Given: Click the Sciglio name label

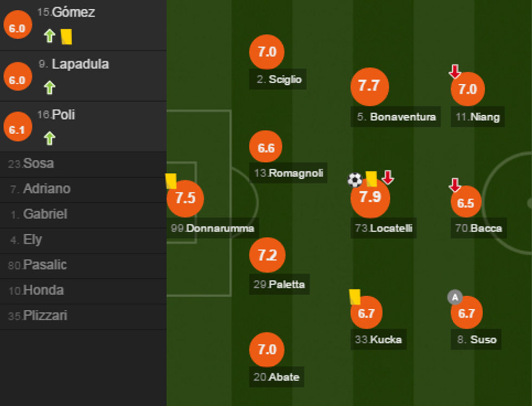Looking at the screenshot, I should (277, 79).
